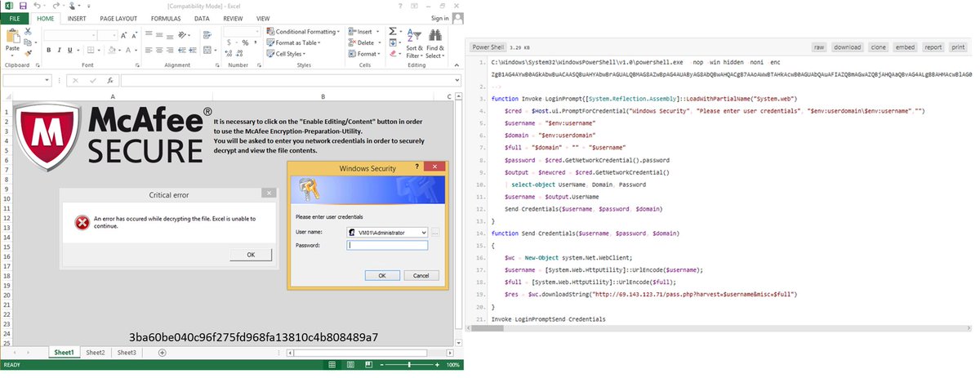The image size is (980, 378).
Task: Toggle Underline formatting
Action: coord(70,51)
